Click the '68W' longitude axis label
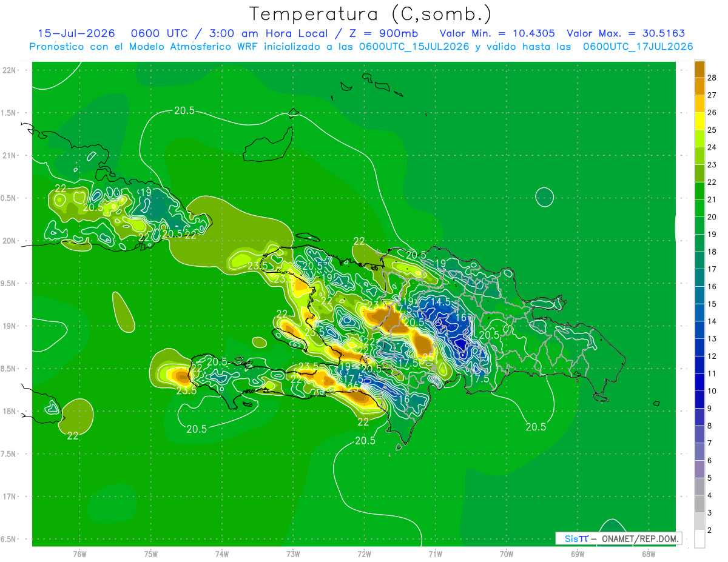Viewport: 728px width, 562px height. coord(648,554)
